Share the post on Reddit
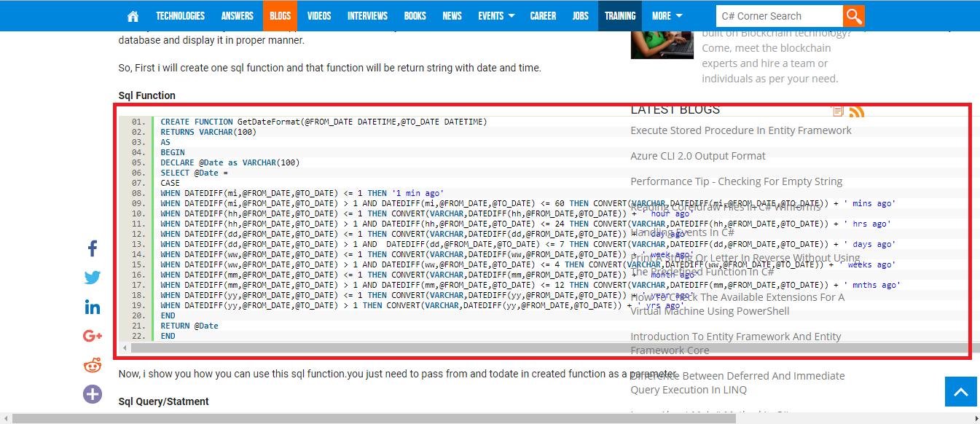This screenshot has width=980, height=424. pyautogui.click(x=93, y=365)
